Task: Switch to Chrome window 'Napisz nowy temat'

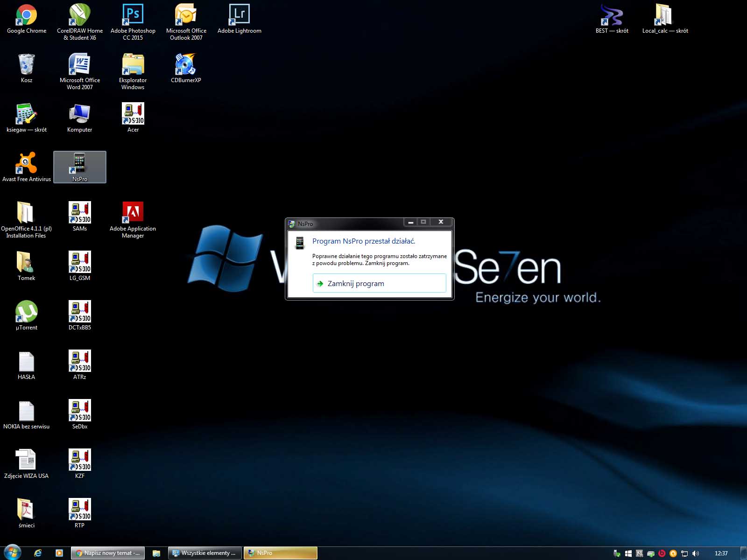Action: [x=108, y=553]
